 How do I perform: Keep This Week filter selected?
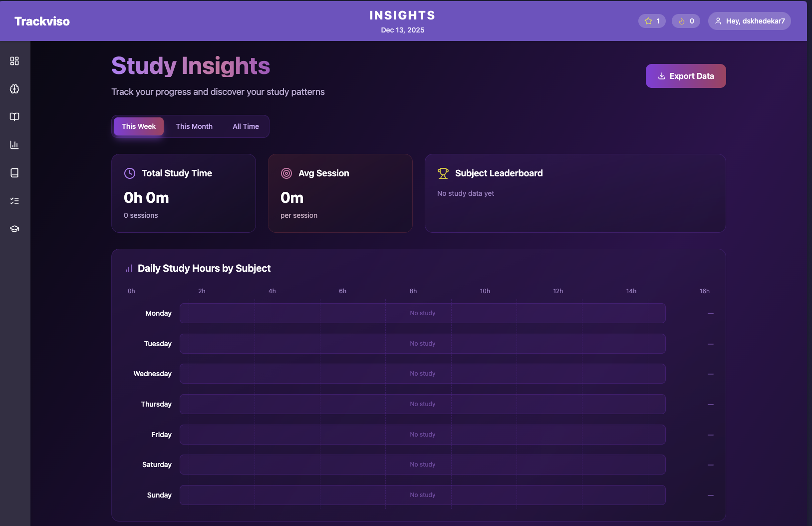138,126
